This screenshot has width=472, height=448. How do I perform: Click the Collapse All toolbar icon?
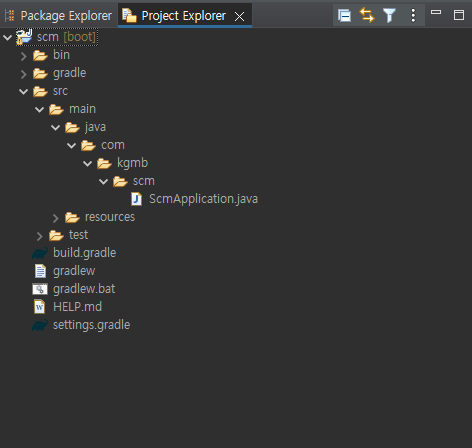click(x=344, y=16)
